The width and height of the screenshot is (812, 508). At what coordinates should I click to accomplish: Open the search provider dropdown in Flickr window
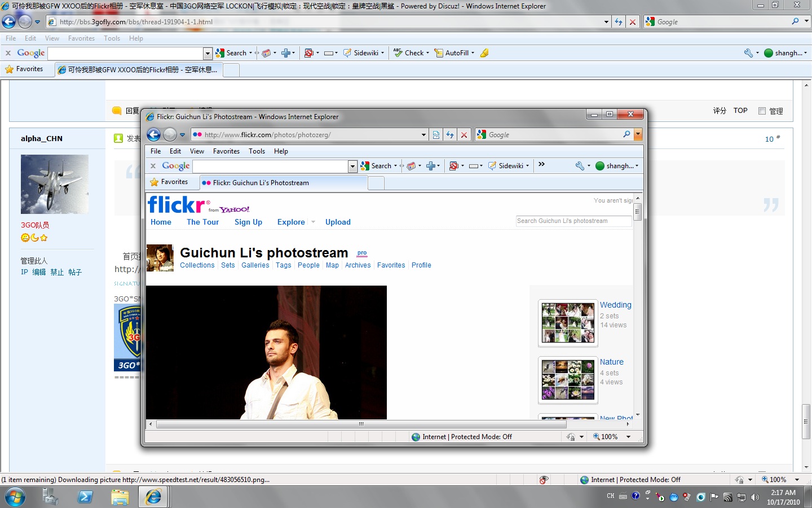coord(638,134)
